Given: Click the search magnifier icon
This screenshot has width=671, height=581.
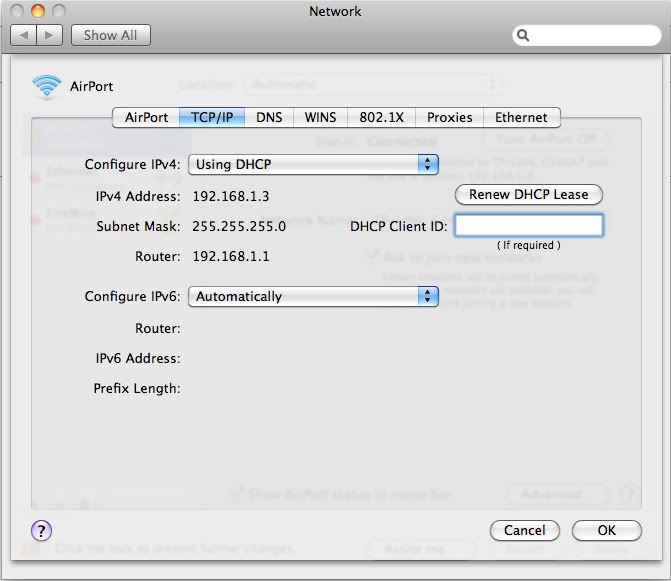Looking at the screenshot, I should pyautogui.click(x=523, y=35).
